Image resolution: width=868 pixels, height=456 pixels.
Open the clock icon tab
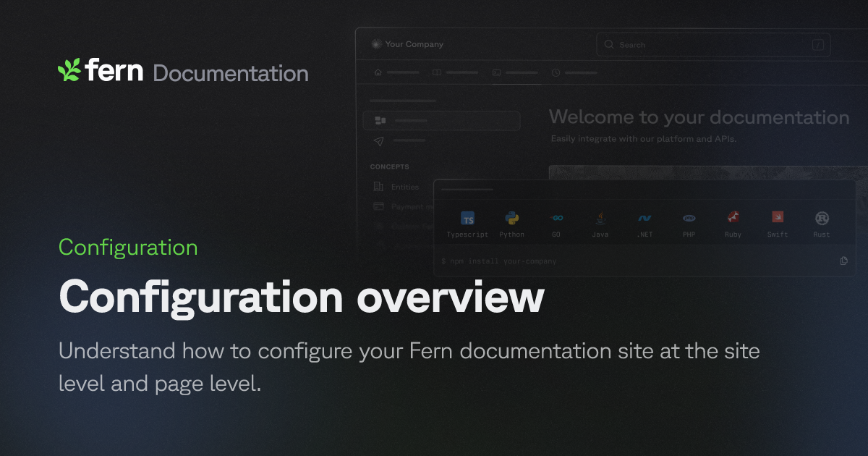point(556,72)
